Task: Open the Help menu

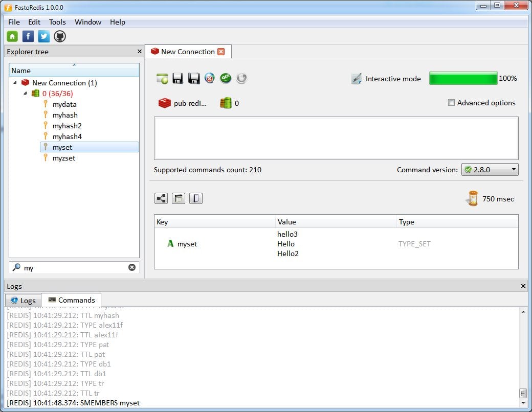Action: (117, 22)
